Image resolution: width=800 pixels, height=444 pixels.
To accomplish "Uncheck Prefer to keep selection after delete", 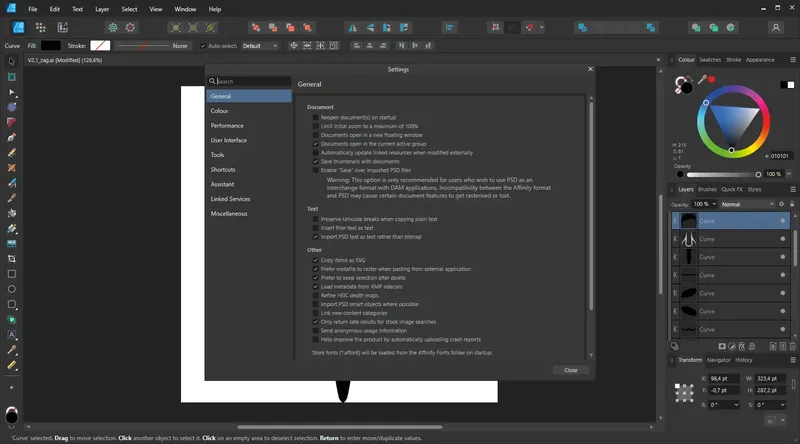I will (315, 278).
